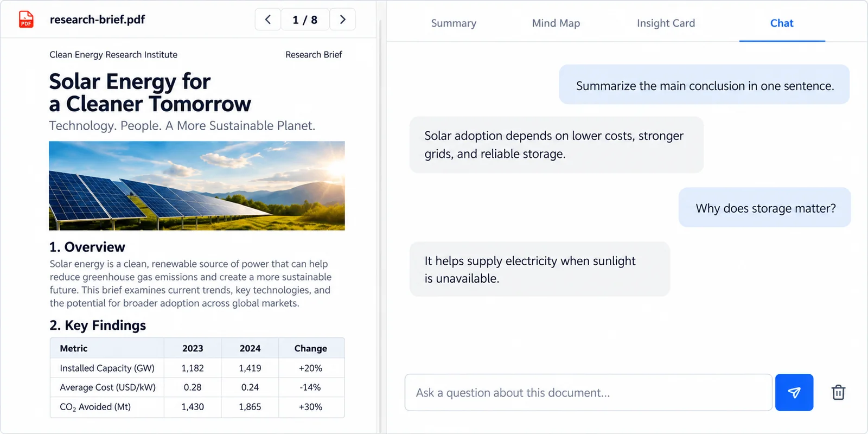Image resolution: width=868 pixels, height=434 pixels.
Task: Click the 'Installed Capacity (GW)' table cell
Action: pos(107,368)
